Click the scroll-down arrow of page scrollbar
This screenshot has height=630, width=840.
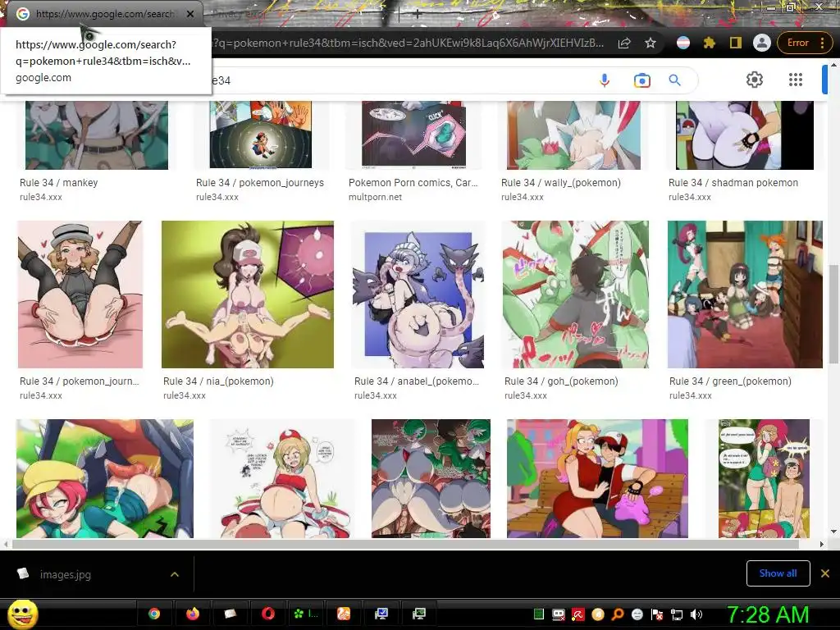pos(833,532)
